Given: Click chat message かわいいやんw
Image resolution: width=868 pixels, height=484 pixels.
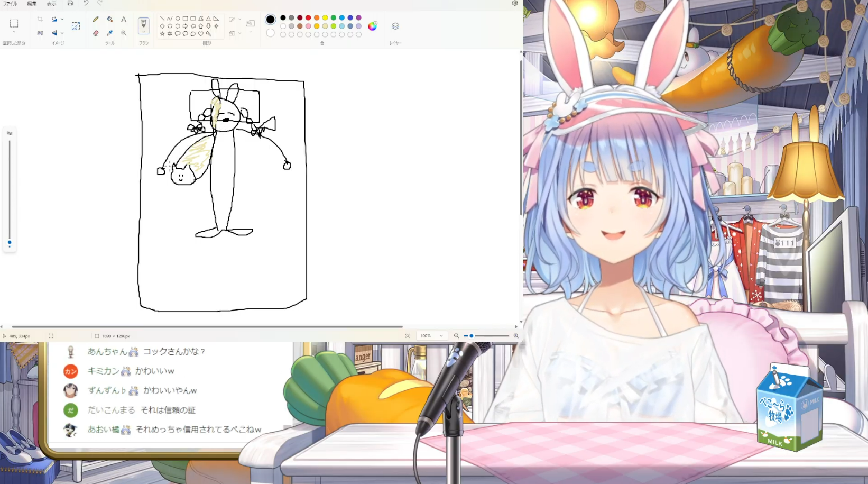Looking at the screenshot, I should [x=170, y=390].
